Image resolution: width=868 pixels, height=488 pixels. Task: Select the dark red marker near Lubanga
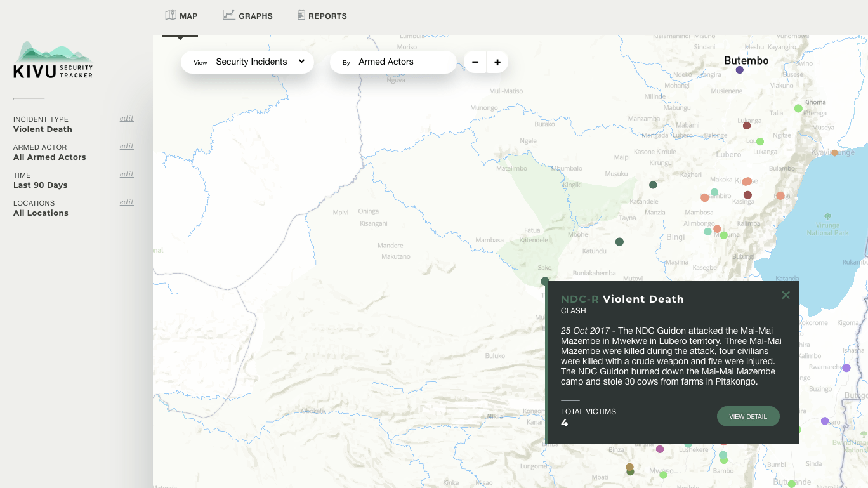point(746,126)
